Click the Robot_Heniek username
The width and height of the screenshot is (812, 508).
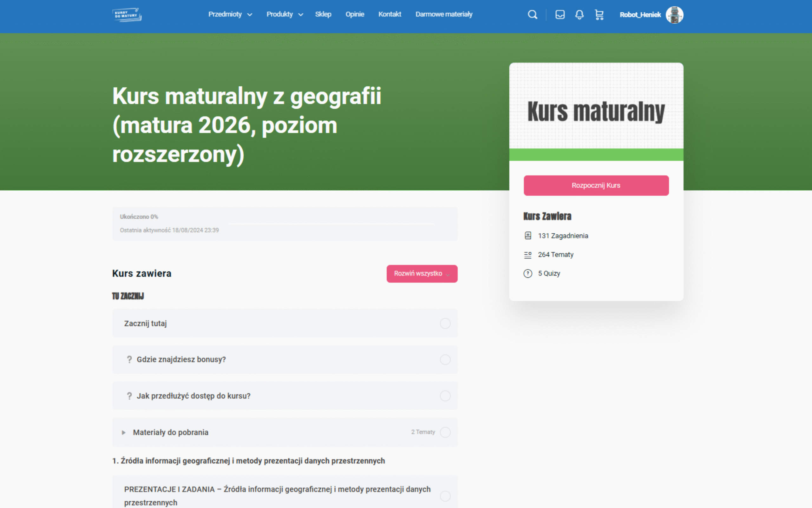[640, 15]
